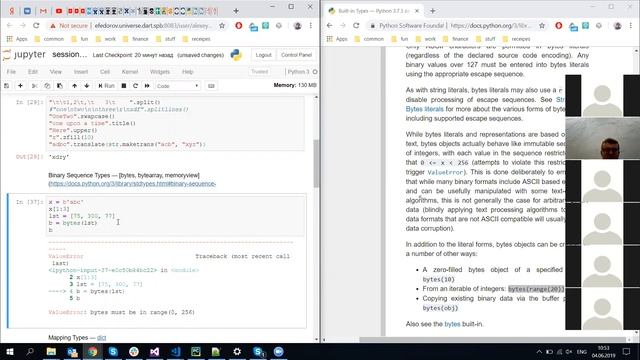Click the Logout button in Jupyter

[x=263, y=55]
